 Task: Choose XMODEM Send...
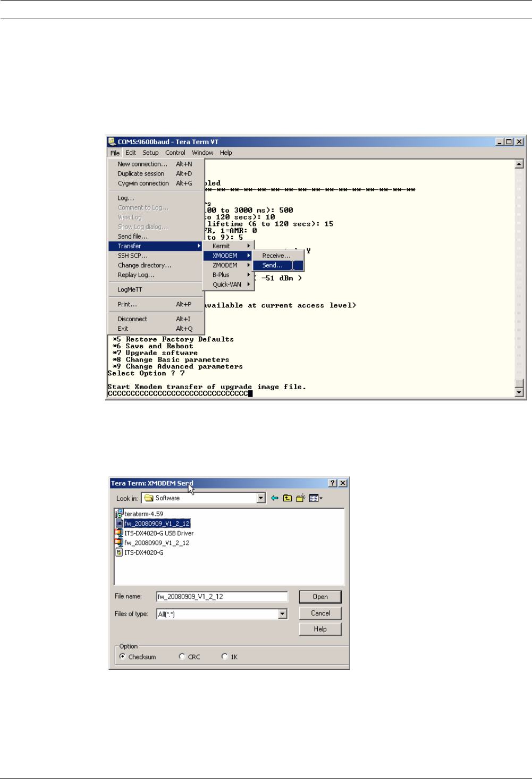coord(278,265)
